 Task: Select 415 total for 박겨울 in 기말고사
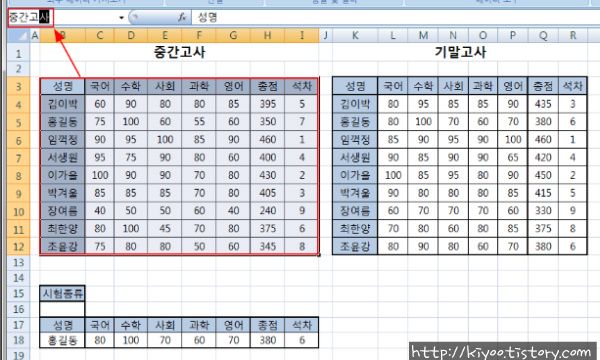[x=543, y=193]
